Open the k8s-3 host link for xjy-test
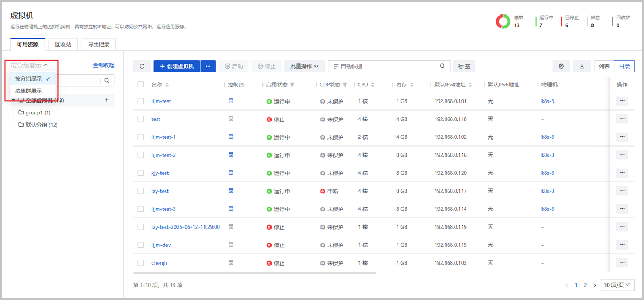Image resolution: width=644 pixels, height=300 pixels. click(547, 173)
